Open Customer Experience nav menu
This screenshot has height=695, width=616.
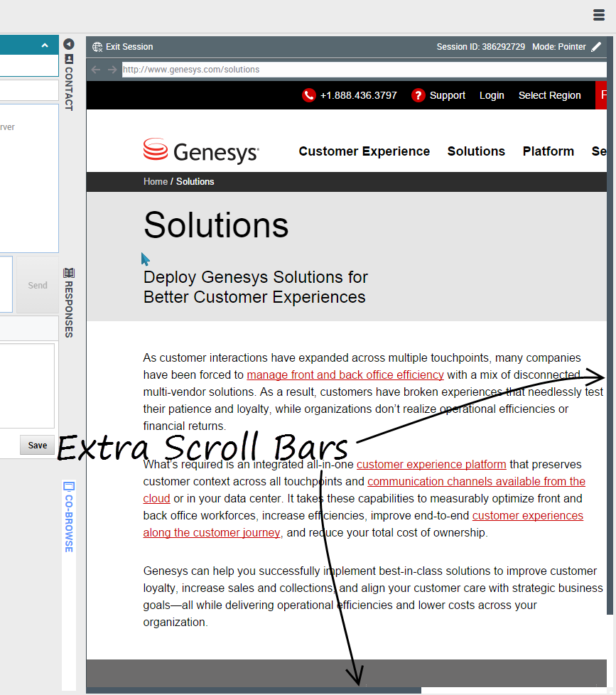[364, 151]
